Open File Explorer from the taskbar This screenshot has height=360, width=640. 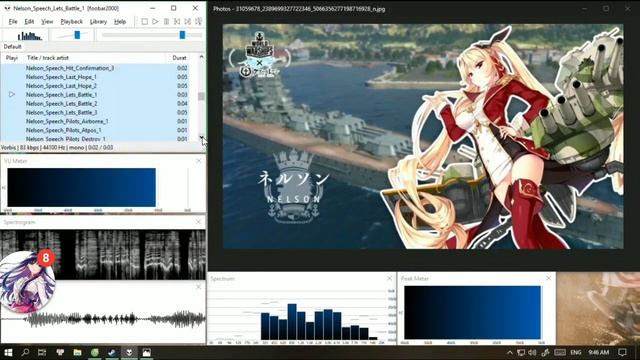coord(77,352)
